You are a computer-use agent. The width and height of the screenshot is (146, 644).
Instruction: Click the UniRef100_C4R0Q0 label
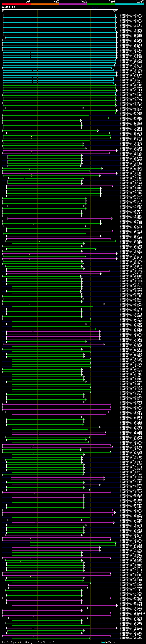tap(131, 344)
